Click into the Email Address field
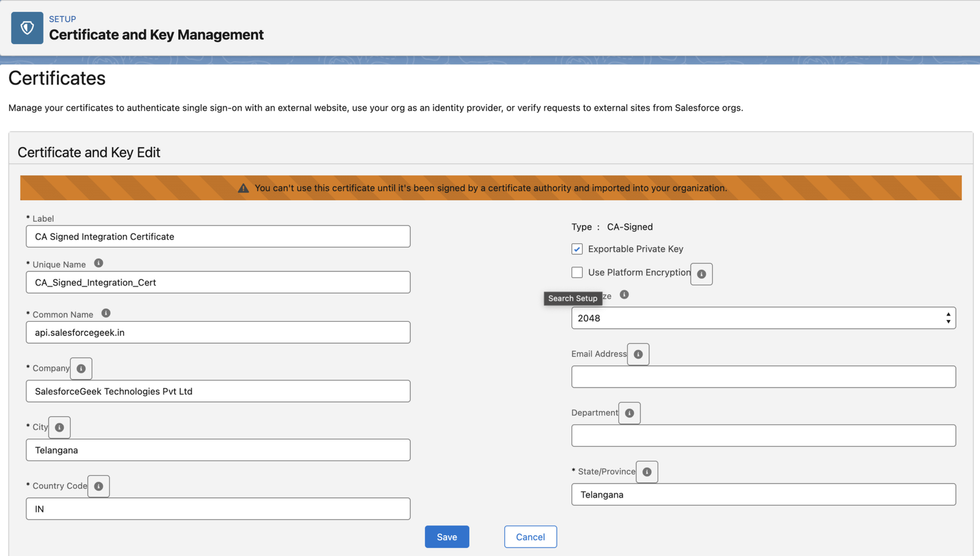 point(763,377)
